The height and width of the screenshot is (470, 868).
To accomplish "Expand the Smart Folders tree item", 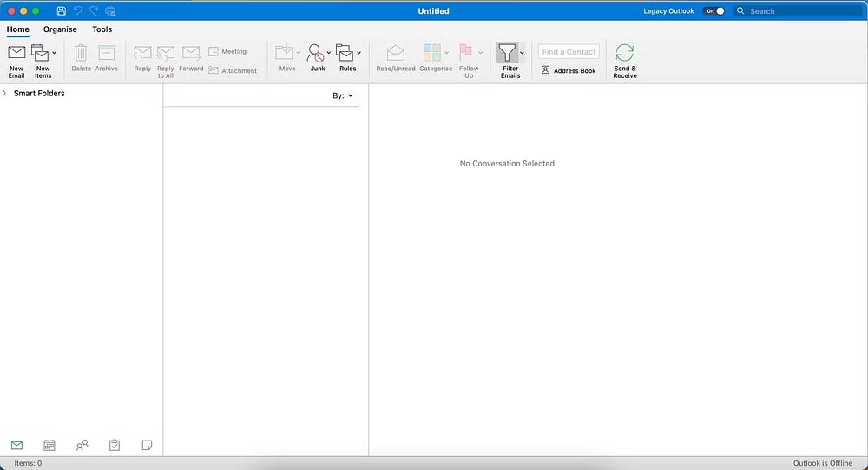I will point(4,93).
